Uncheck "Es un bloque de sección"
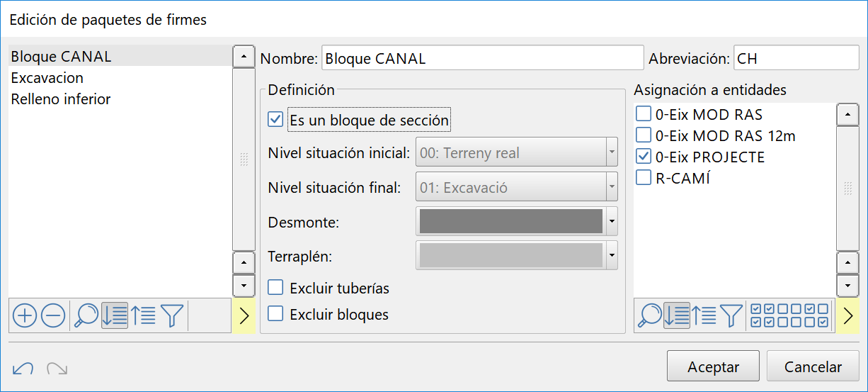This screenshot has height=392, width=868. [x=275, y=120]
